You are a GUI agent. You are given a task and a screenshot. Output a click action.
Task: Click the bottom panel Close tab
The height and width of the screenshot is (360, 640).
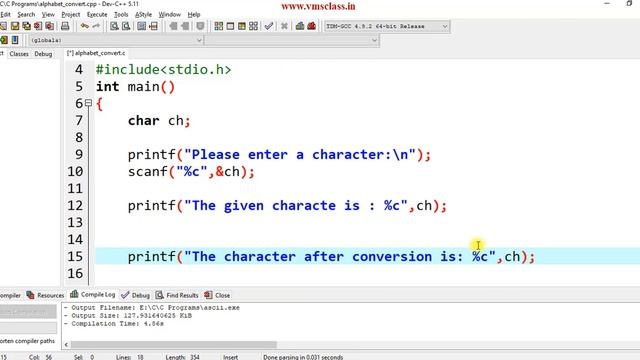[x=218, y=295]
